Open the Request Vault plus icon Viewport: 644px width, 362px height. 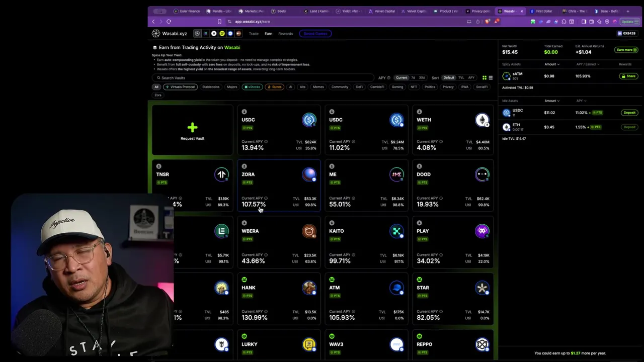tap(192, 128)
